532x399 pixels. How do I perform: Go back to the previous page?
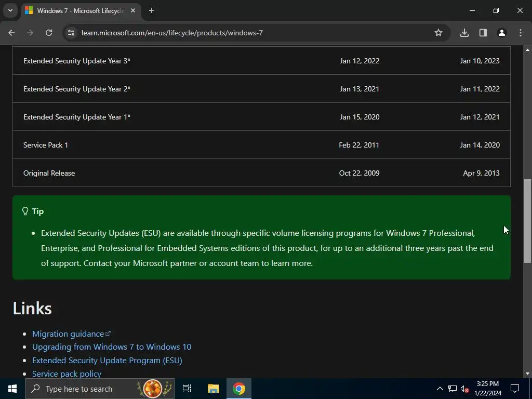pyautogui.click(x=11, y=33)
